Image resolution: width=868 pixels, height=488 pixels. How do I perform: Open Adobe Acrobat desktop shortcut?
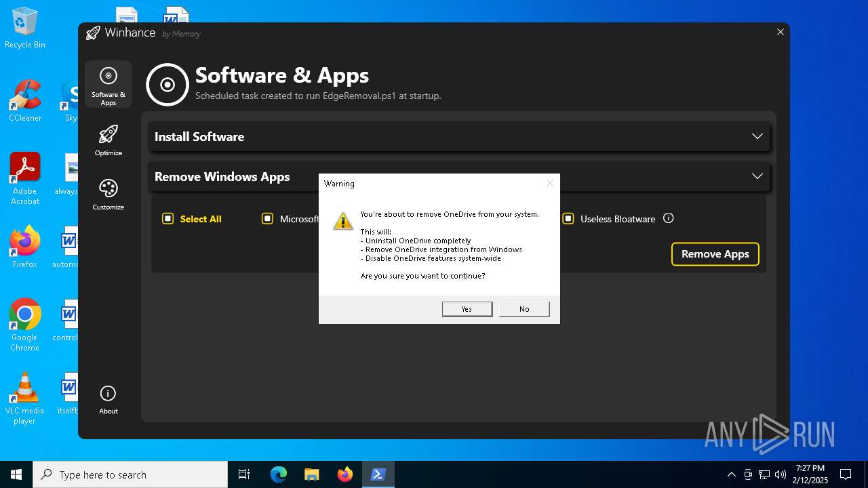click(25, 179)
